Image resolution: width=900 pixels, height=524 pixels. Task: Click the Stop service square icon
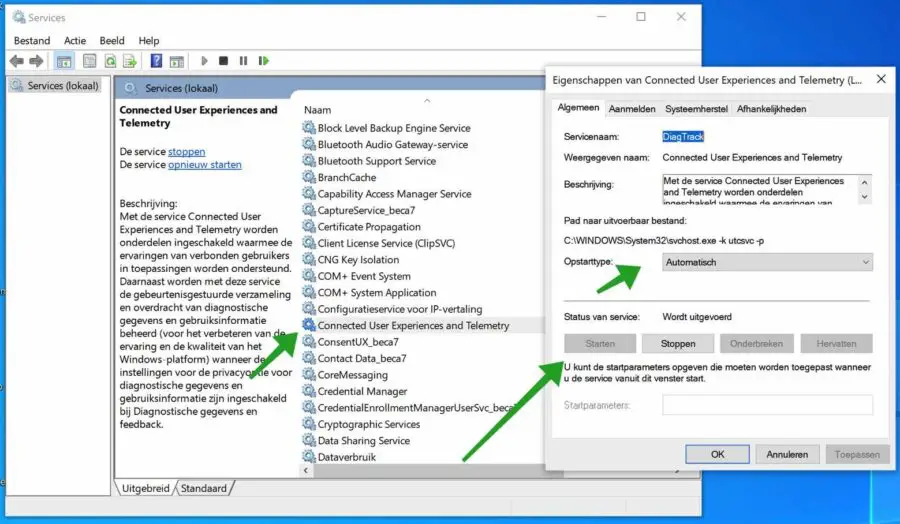click(224, 60)
